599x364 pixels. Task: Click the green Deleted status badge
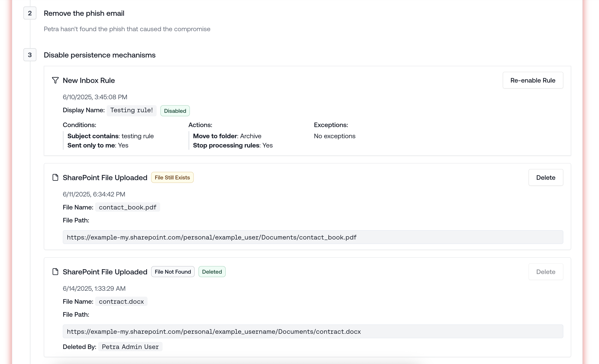[x=212, y=272]
